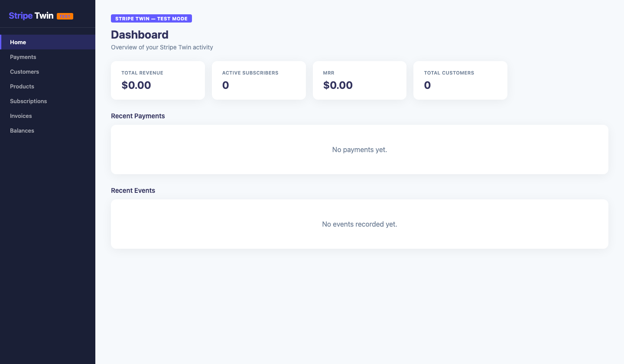Click the 'Overview of your Stripe Twin activity' subtitle
Screen dimensions: 624x364
[x=162, y=47]
